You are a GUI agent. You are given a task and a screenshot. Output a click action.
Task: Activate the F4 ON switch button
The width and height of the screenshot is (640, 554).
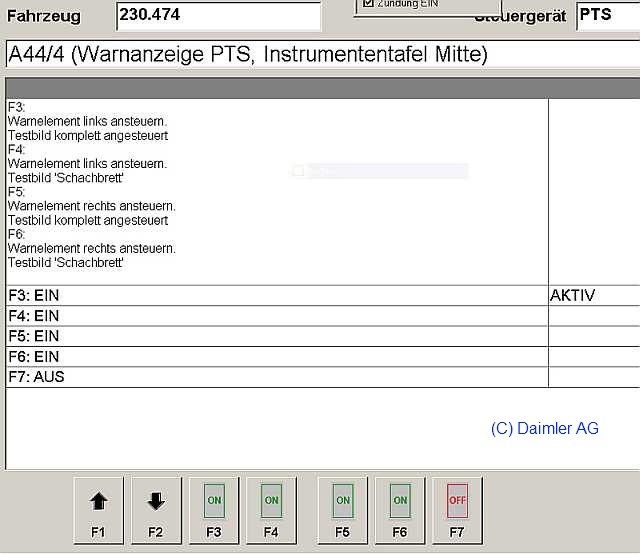[x=271, y=510]
